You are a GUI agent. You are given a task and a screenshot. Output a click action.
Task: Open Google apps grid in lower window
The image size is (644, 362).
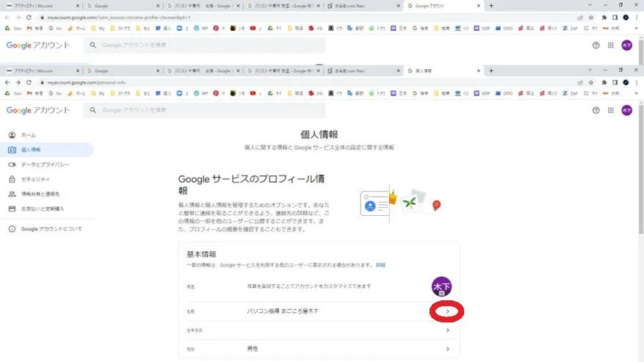pyautogui.click(x=611, y=110)
